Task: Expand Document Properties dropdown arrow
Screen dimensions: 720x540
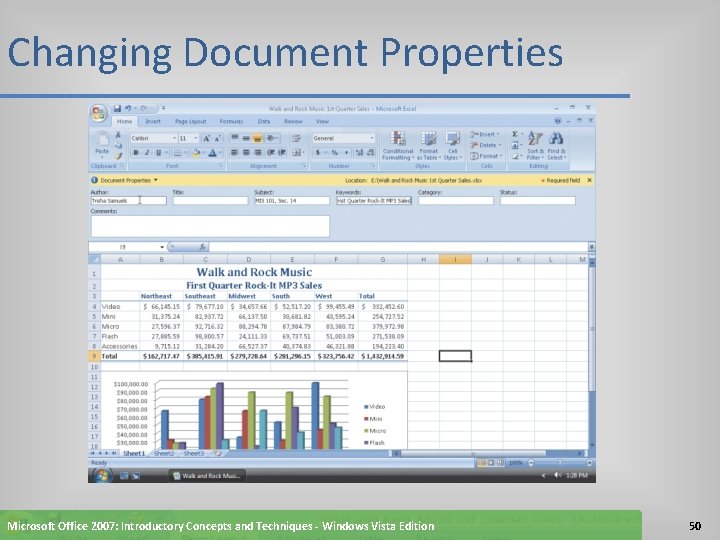Action: (x=156, y=180)
